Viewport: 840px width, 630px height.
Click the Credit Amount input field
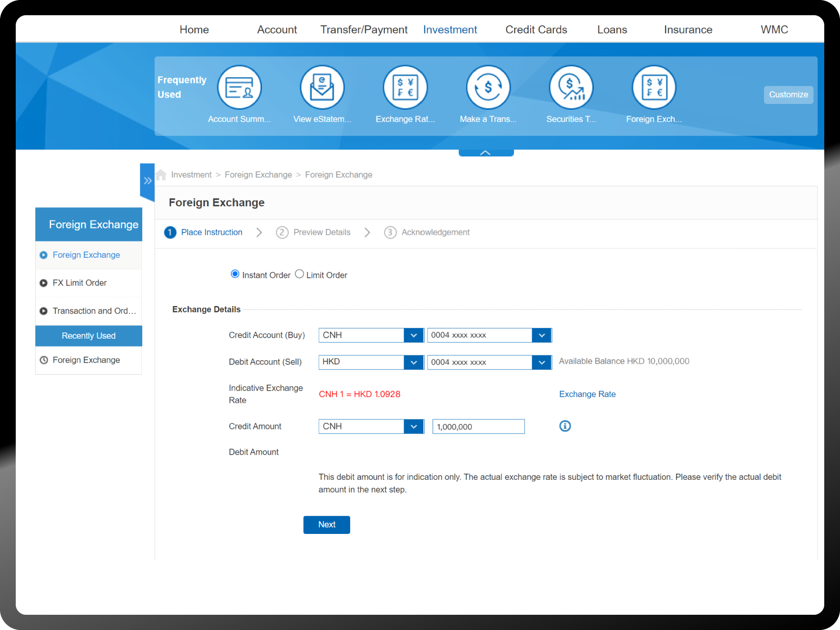[478, 426]
